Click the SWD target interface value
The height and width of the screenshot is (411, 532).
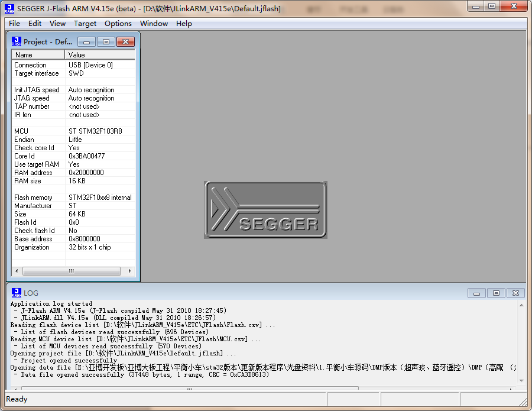(x=76, y=73)
